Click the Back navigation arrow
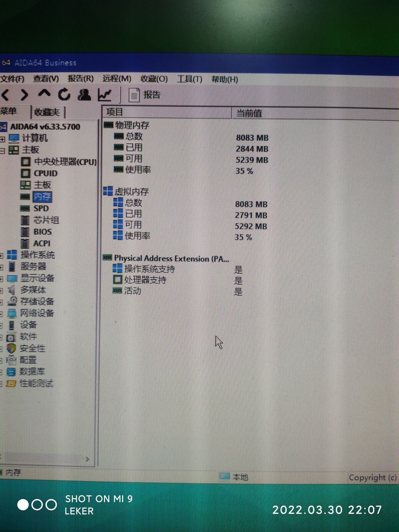 tap(6, 95)
